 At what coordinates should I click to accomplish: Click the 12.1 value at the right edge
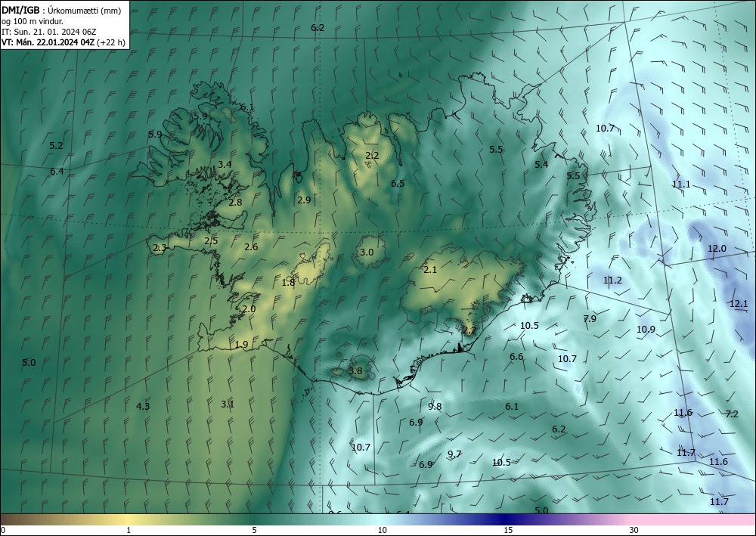point(739,304)
